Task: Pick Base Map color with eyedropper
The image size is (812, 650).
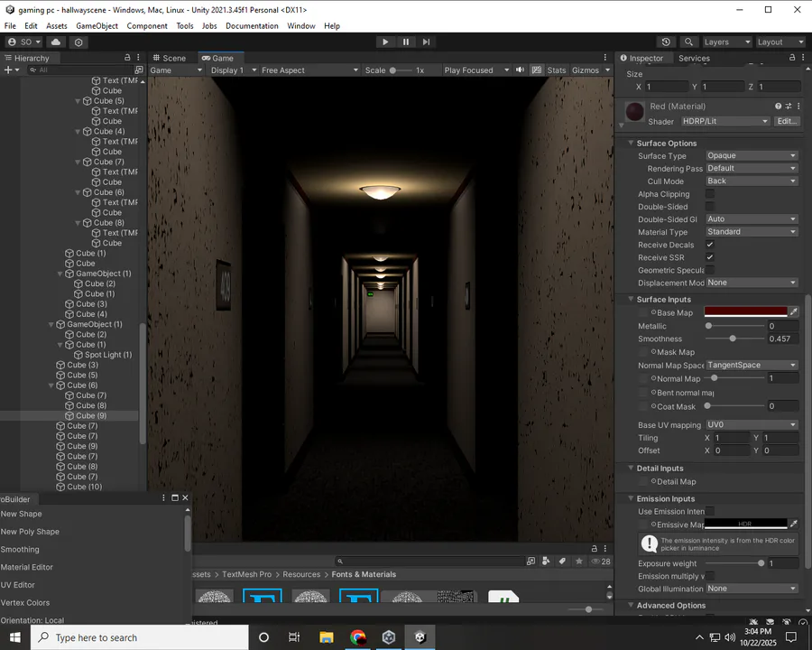Action: pyautogui.click(x=793, y=311)
